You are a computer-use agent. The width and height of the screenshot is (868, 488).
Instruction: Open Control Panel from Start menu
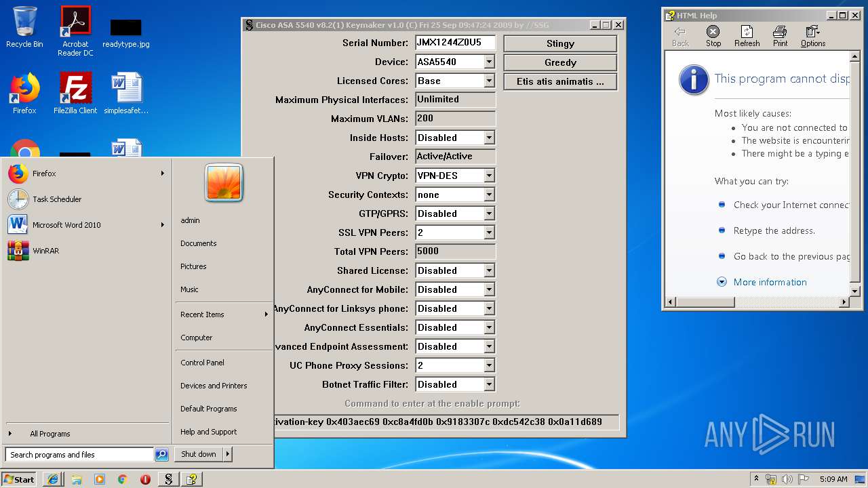point(223,363)
